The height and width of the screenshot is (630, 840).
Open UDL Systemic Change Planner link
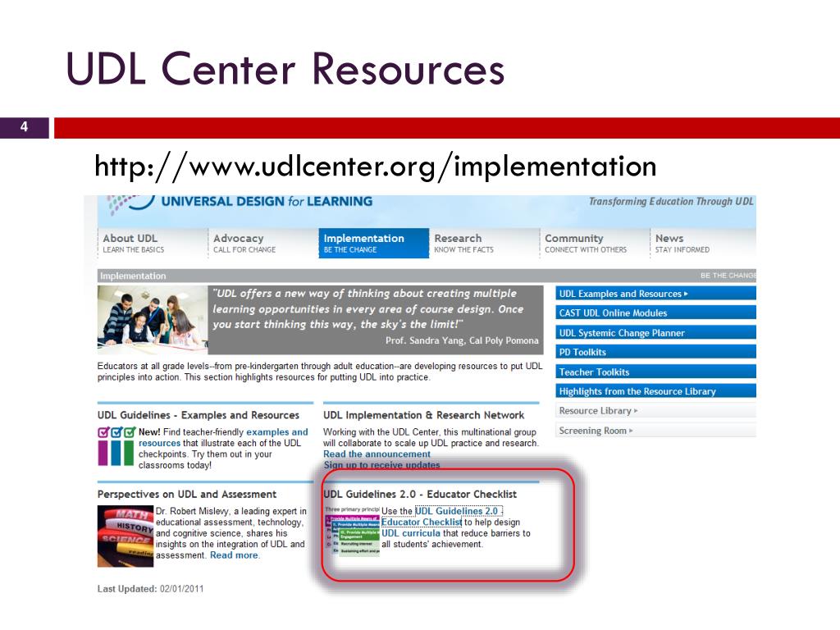click(x=655, y=333)
